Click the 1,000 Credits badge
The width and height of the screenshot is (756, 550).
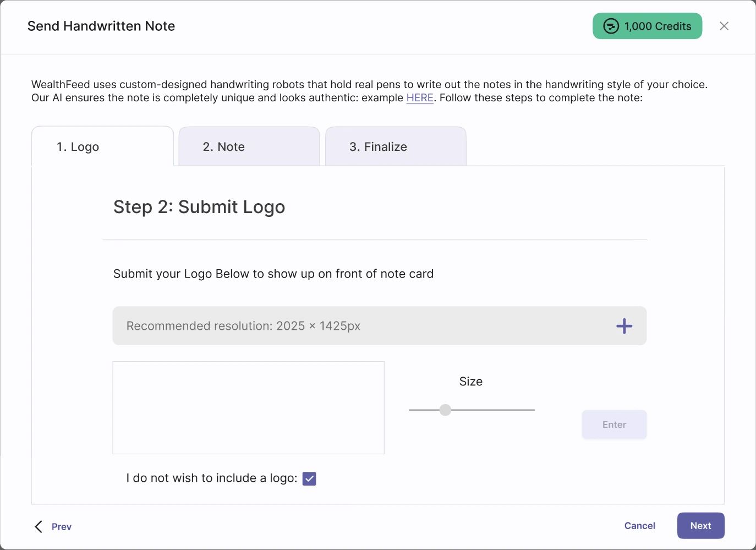pos(647,26)
